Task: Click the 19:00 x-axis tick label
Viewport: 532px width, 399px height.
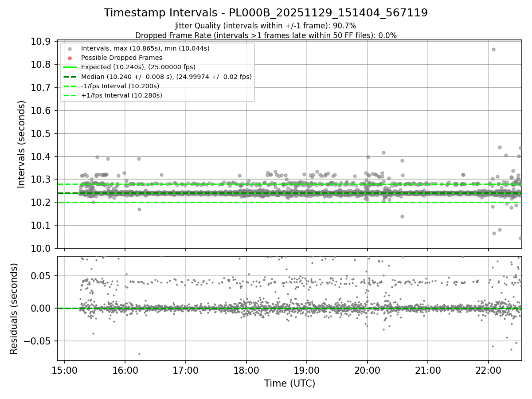Action: tap(307, 370)
